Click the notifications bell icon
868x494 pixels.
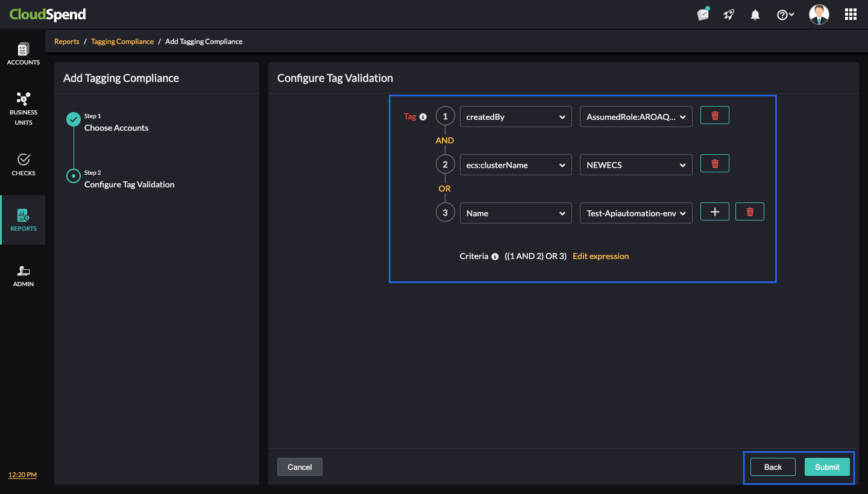pos(755,15)
